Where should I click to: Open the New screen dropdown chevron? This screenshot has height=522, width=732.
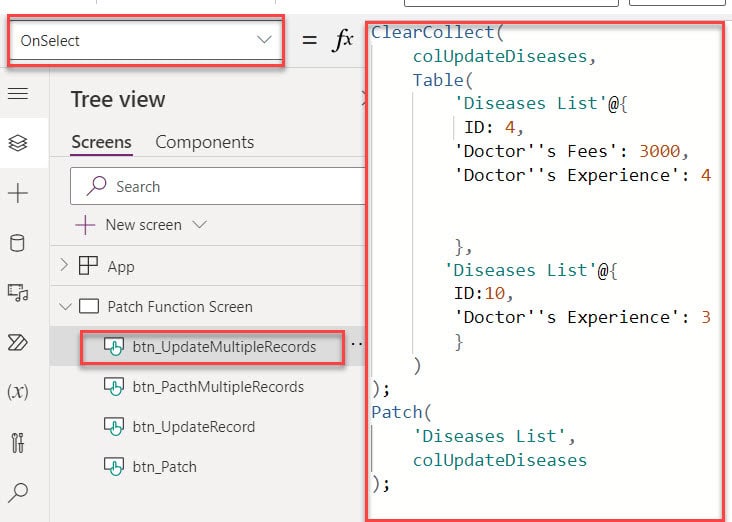[x=199, y=225]
